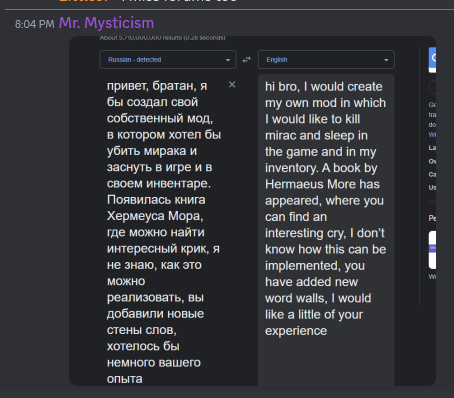This screenshot has height=398, width=454.
Task: Open the English target language dropdown
Action: click(326, 60)
